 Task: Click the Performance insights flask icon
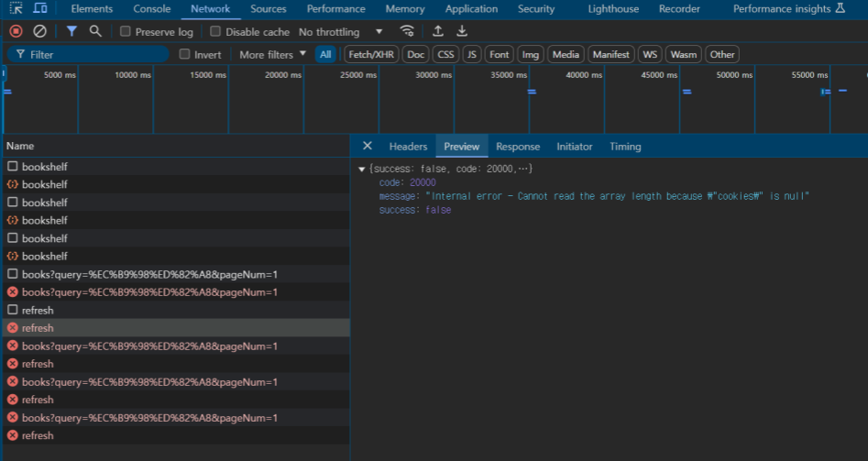841,8
